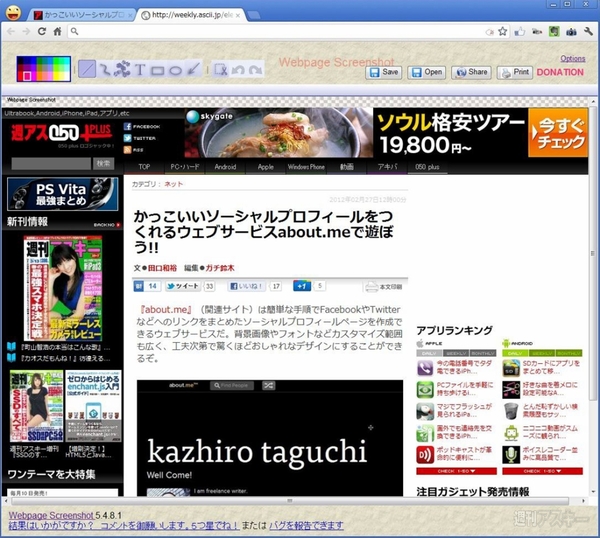Click the 週刊アスキー magazine cover thumbnail
This screenshot has width=600, height=538.
(63, 288)
